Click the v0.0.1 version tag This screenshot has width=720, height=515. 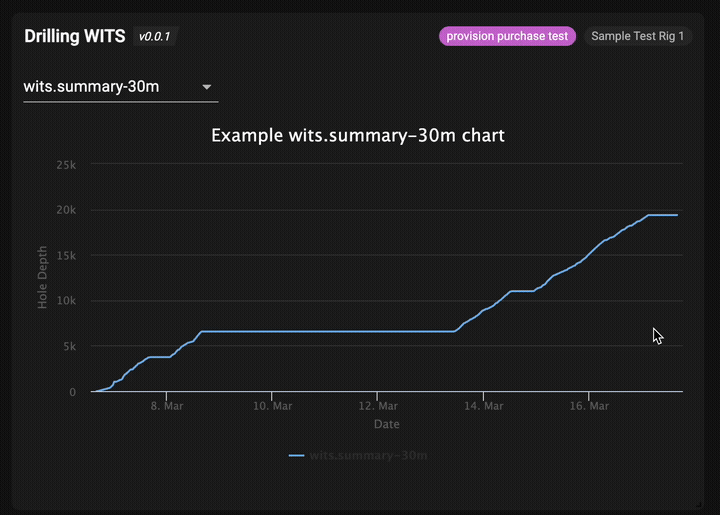click(154, 37)
